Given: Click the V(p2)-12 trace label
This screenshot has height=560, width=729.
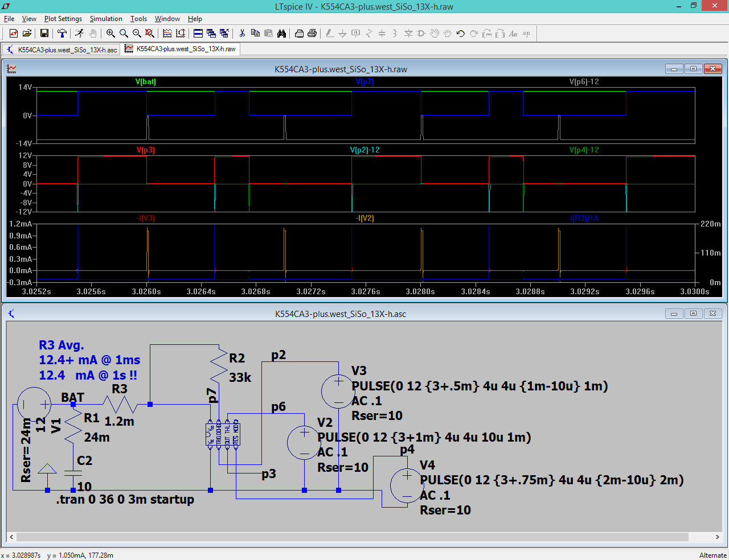Looking at the screenshot, I should (x=365, y=150).
